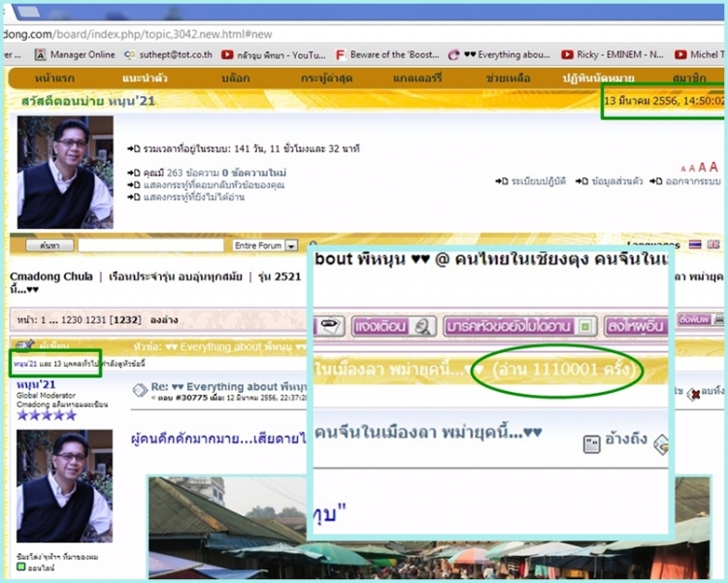Show replies to your topics link
Viewport: 728px width, 583px height.
tap(215, 185)
